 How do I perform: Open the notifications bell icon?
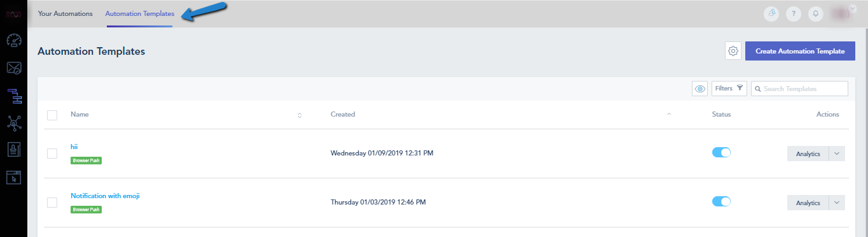coord(814,13)
